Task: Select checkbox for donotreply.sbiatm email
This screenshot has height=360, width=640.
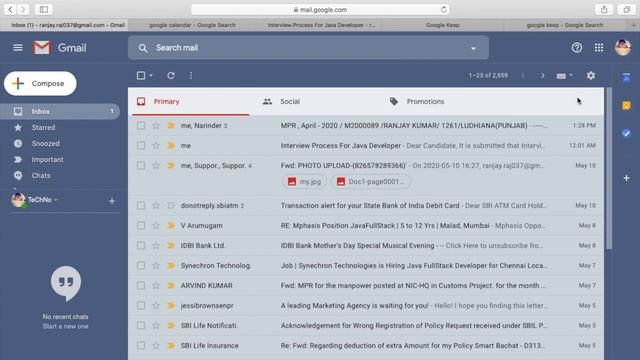Action: coord(141,205)
